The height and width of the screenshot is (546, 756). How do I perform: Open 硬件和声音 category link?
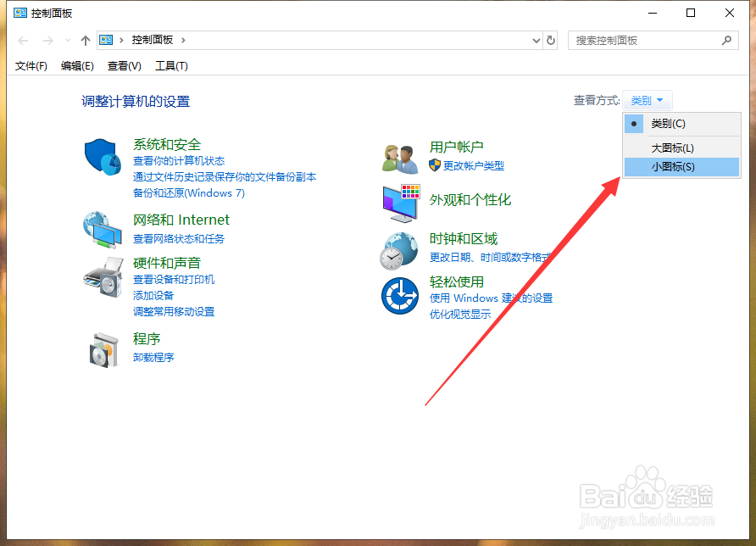pyautogui.click(x=167, y=263)
